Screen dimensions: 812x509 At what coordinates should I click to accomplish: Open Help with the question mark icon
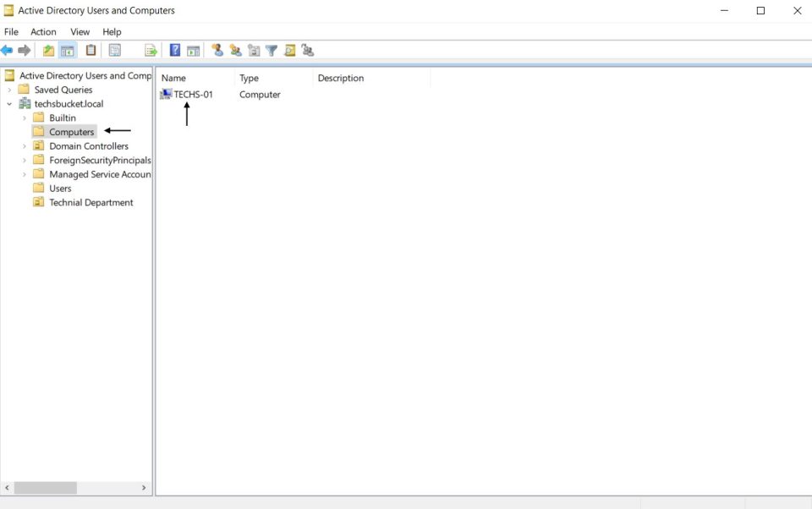(175, 50)
